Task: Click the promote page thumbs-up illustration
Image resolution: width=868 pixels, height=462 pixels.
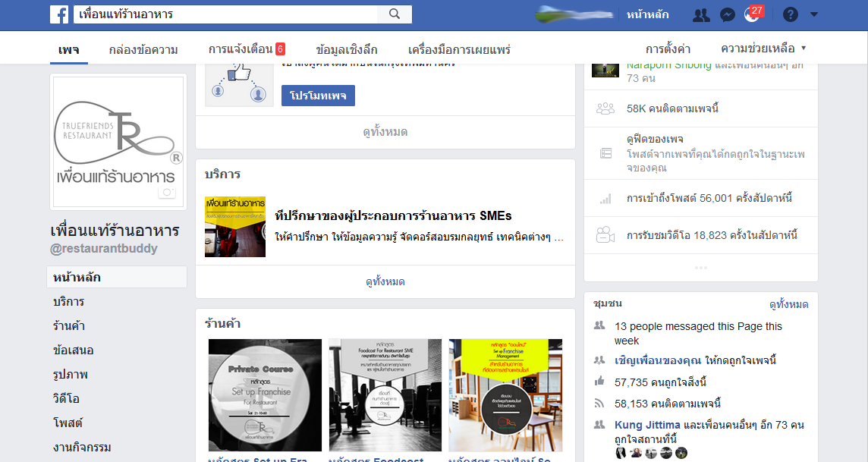Action: coord(240,85)
